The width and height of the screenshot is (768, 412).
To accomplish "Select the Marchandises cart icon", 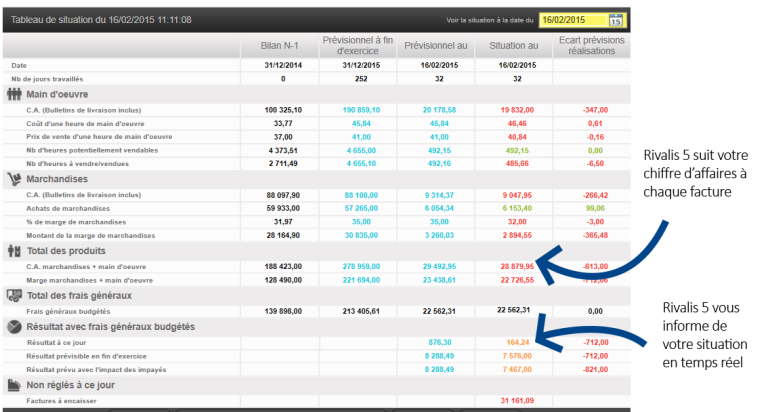I will pos(14,179).
